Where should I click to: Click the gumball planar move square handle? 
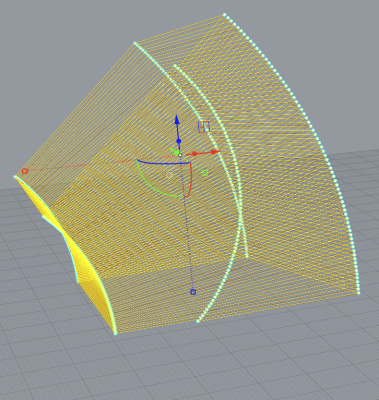click(x=204, y=127)
